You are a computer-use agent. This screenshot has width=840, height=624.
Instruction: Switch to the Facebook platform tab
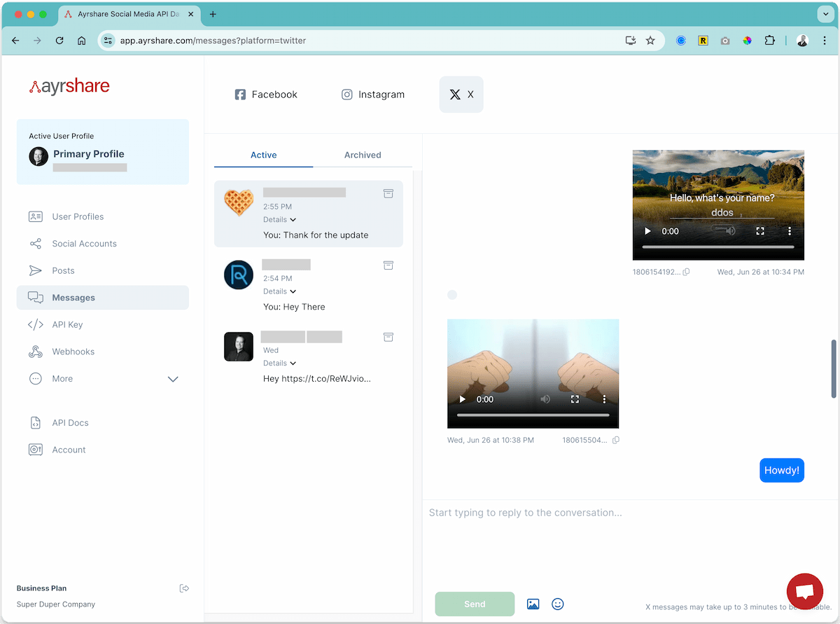(266, 95)
